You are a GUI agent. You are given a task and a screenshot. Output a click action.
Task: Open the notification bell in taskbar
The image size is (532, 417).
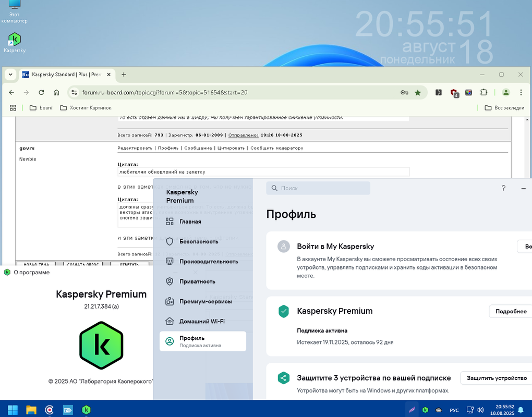tap(521, 410)
